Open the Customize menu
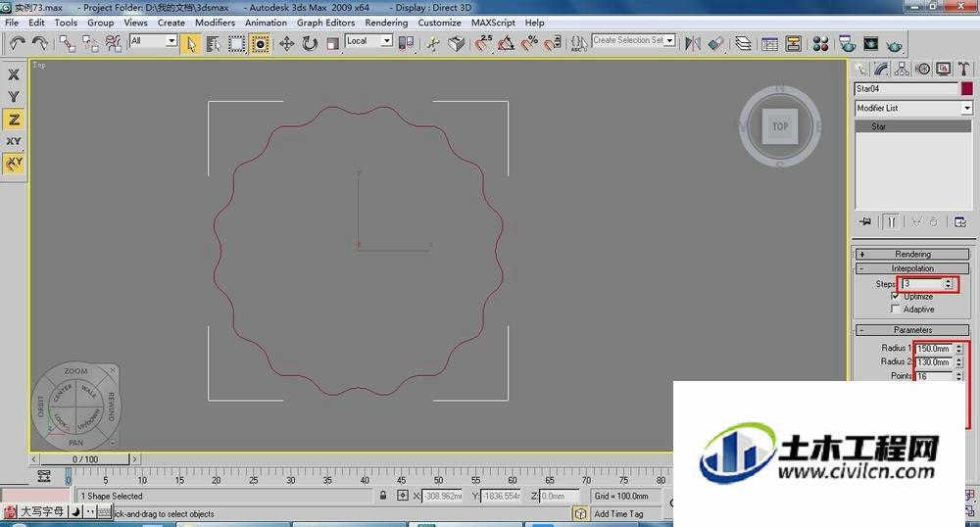Viewport: 980px width, 527px height. [x=439, y=23]
